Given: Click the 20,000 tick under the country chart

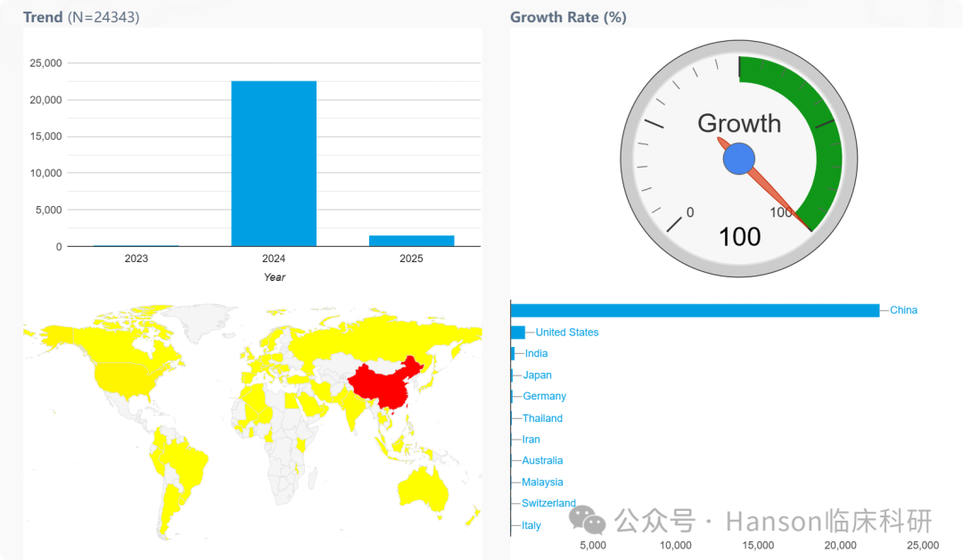Looking at the screenshot, I should tap(840, 545).
